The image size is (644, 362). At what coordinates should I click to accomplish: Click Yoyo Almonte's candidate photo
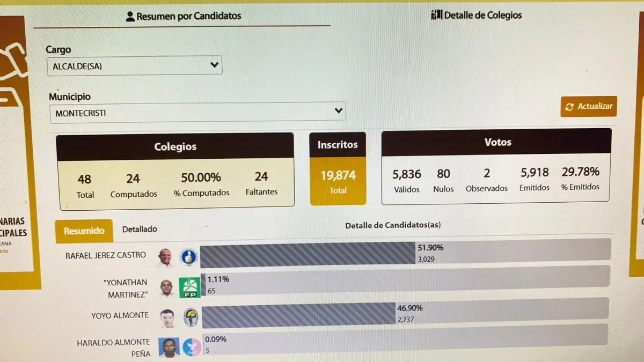point(167,319)
